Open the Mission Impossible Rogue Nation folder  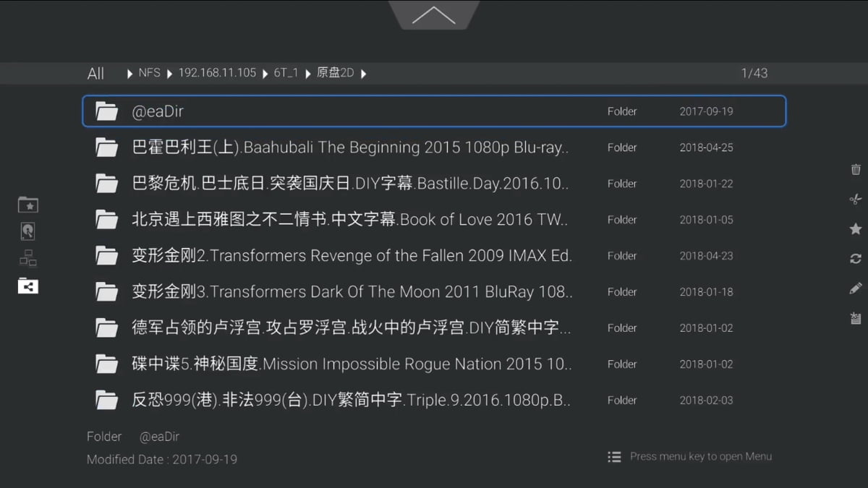point(289,364)
